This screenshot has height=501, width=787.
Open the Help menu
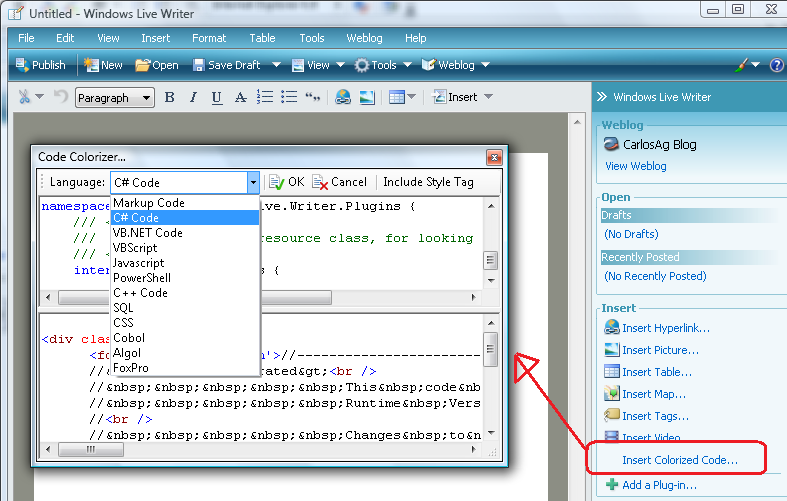pyautogui.click(x=416, y=38)
